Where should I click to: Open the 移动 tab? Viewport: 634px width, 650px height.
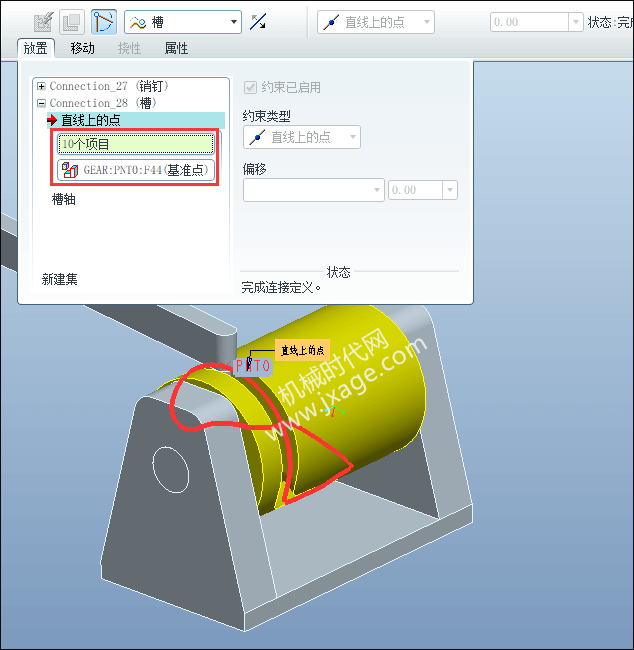click(83, 49)
